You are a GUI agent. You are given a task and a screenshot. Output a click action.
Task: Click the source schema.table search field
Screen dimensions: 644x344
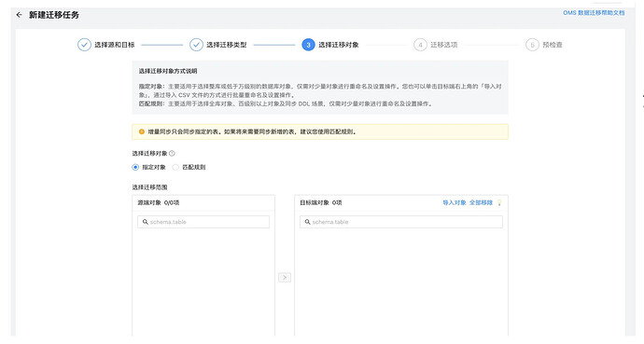pyautogui.click(x=203, y=222)
